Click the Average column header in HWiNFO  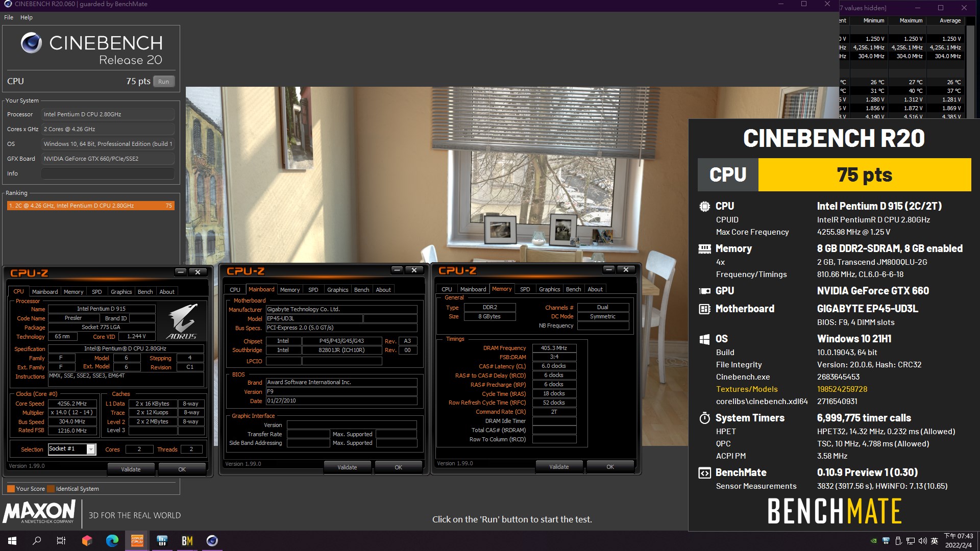[950, 20]
